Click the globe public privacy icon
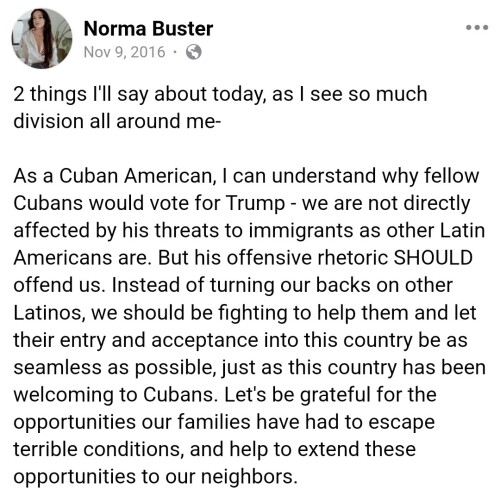This screenshot has width=500, height=501. pos(194,52)
